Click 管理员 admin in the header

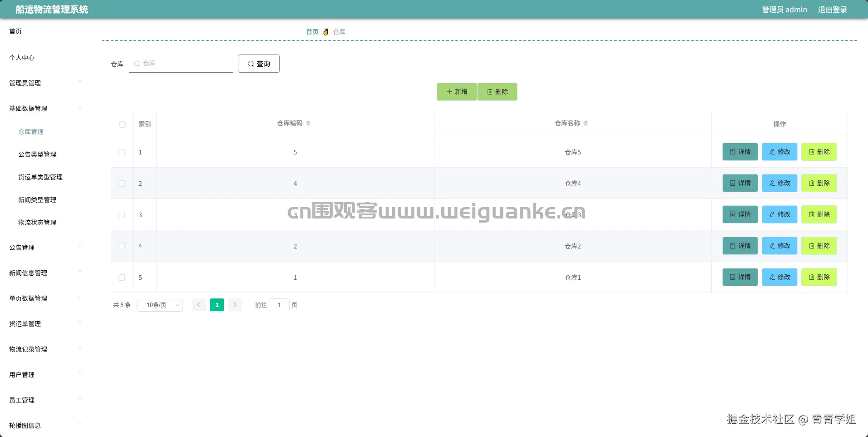(x=784, y=10)
